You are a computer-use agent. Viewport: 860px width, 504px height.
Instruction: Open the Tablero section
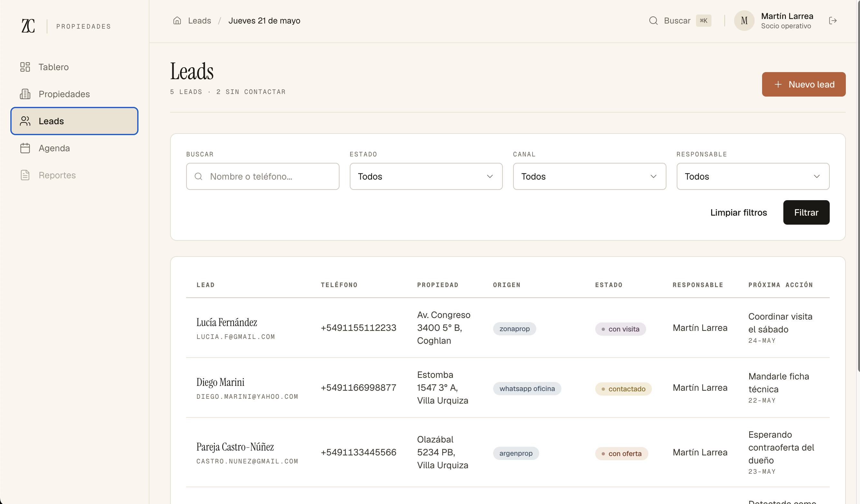(74, 67)
